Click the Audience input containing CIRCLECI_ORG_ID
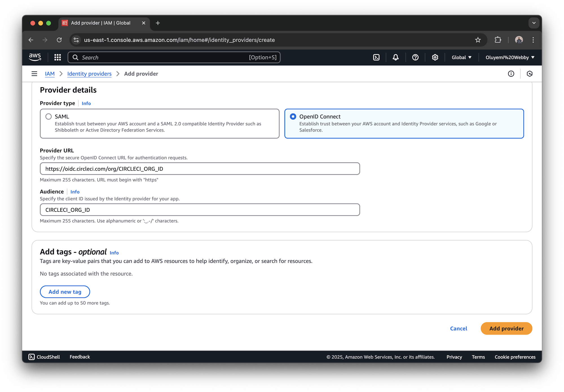 (200, 210)
